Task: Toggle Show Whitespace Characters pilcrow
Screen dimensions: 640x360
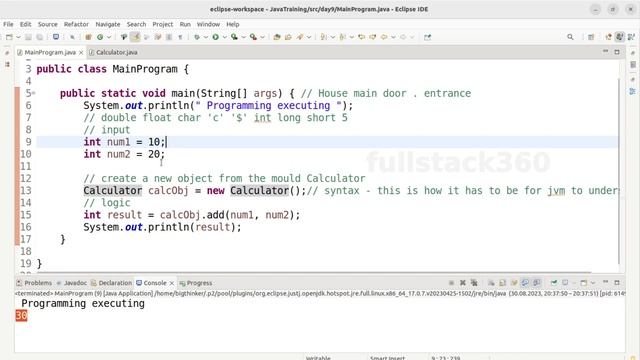Action: coord(180,37)
